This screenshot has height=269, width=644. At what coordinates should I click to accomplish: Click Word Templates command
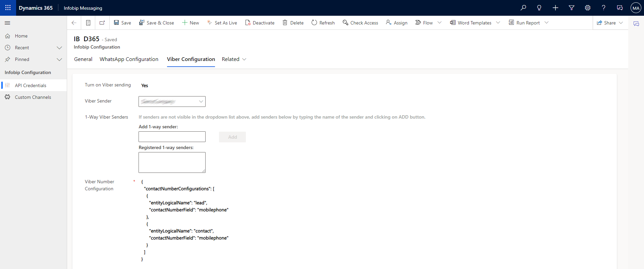pos(471,23)
